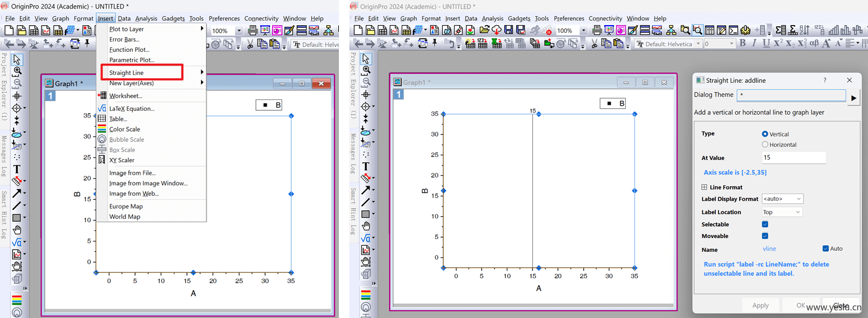Image resolution: width=868 pixels, height=318 pixels.
Task: Uncheck the Auto name checkbox
Action: click(825, 248)
